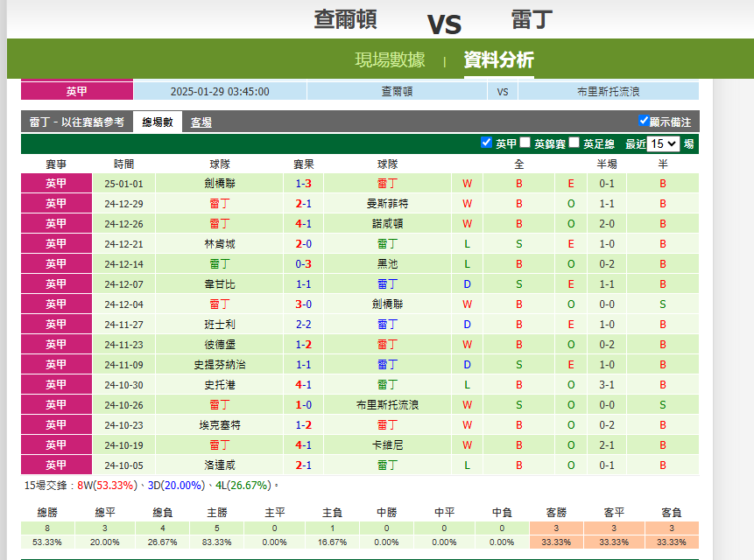Click 查爾頓 in the upcoming fixture row
This screenshot has height=560, width=754.
[x=398, y=92]
